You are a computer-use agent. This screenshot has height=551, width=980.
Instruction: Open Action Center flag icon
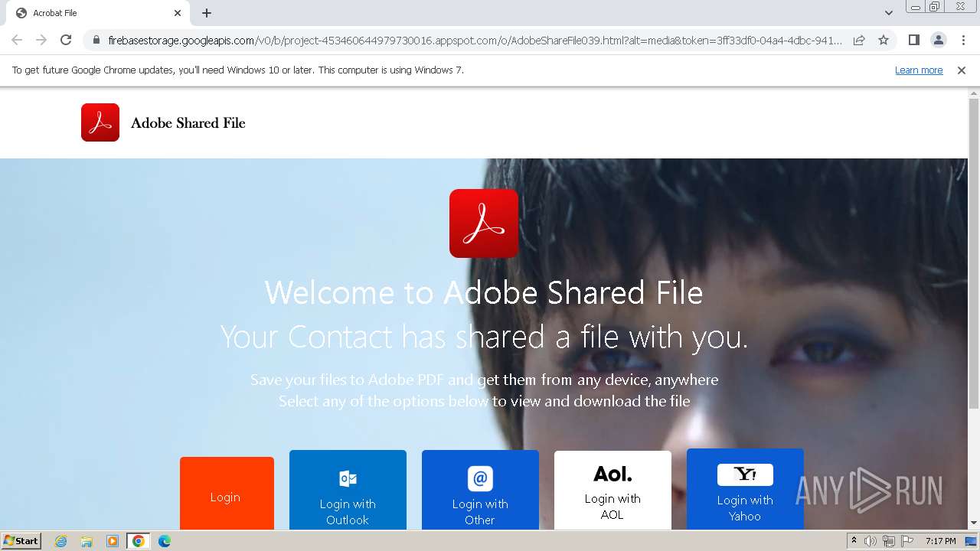pyautogui.click(x=906, y=541)
